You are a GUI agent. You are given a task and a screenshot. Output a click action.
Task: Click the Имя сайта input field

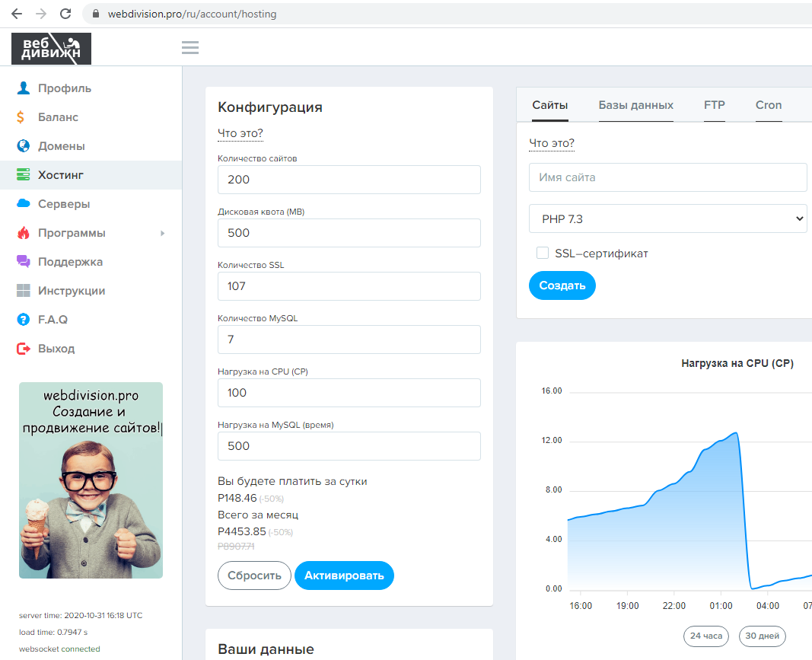(x=667, y=177)
